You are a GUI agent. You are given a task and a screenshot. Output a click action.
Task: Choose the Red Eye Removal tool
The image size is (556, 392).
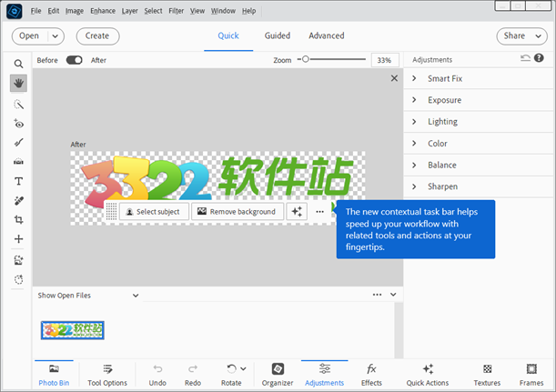18,123
